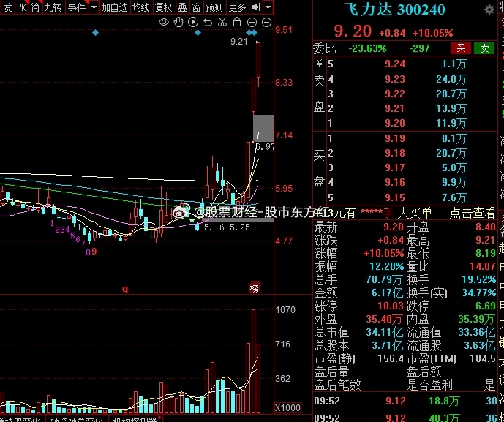Click the ¥ currency icon in order book
This screenshot has width=504, height=422.
tap(319, 64)
